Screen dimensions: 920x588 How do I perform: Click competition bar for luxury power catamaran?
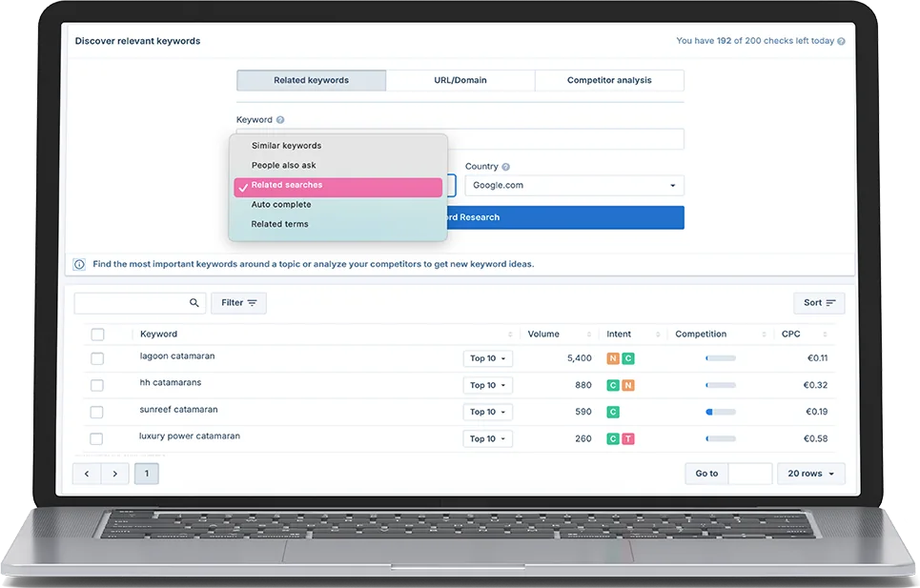click(721, 438)
